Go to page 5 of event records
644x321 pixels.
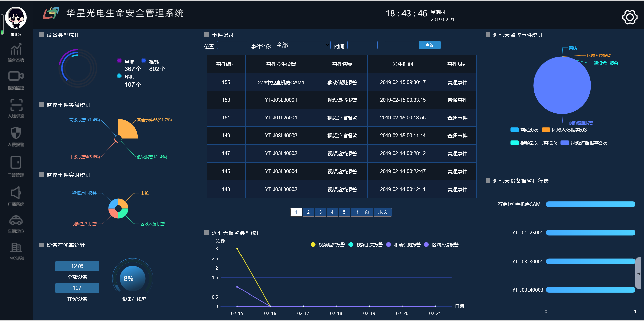point(344,212)
